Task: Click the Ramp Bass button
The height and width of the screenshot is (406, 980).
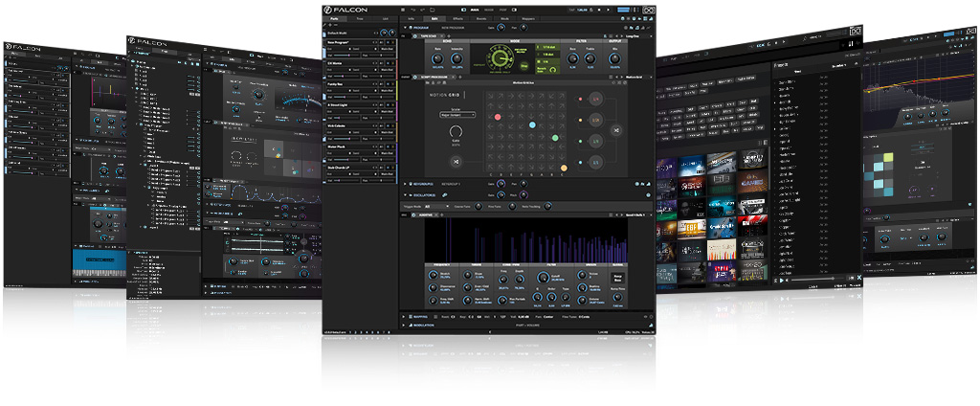Action: coord(617,278)
